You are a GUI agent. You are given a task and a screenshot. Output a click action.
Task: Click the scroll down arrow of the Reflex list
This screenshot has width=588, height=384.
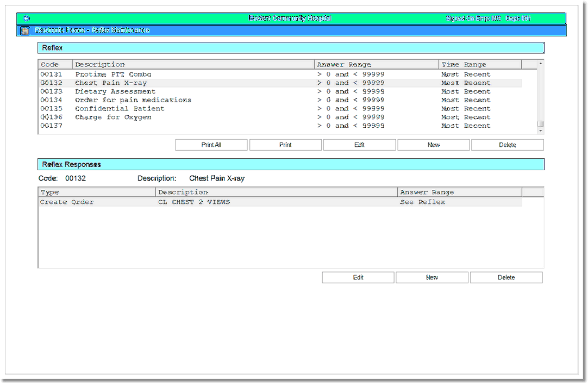click(x=540, y=131)
